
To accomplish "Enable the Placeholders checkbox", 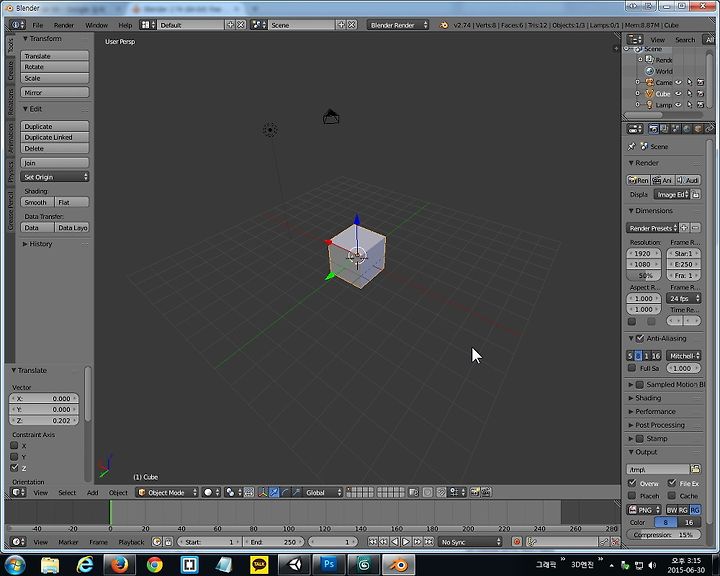I will [x=632, y=496].
